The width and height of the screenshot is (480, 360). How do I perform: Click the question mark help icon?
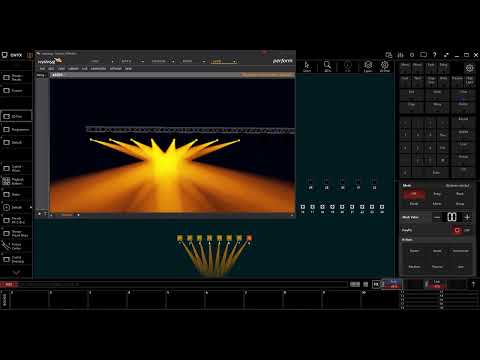click(434, 55)
